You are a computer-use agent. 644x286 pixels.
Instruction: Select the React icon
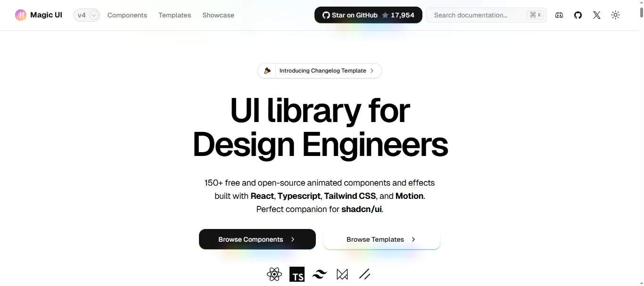[274, 274]
